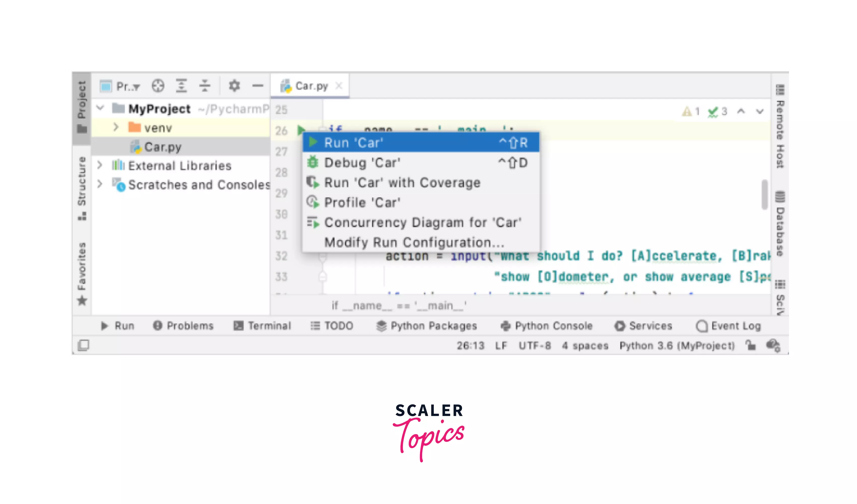The width and height of the screenshot is (857, 504).
Task: Click the warning indicator showing 1
Action: (691, 111)
